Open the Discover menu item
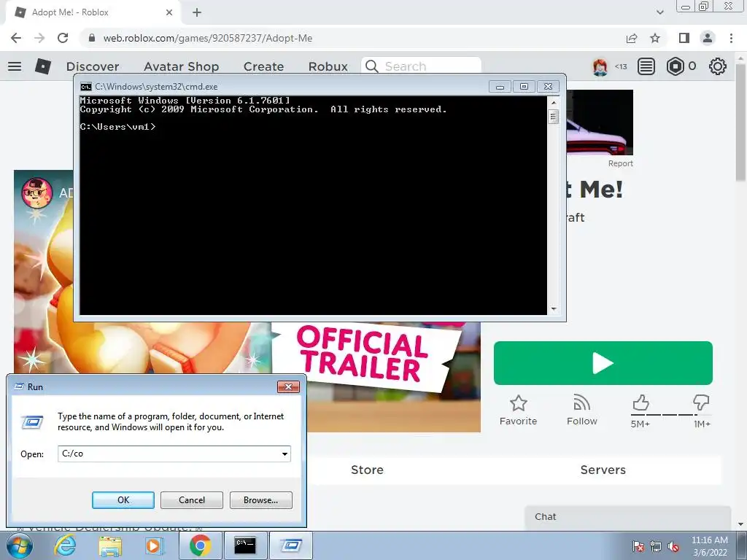Screen dimensions: 747x560 [x=93, y=66]
